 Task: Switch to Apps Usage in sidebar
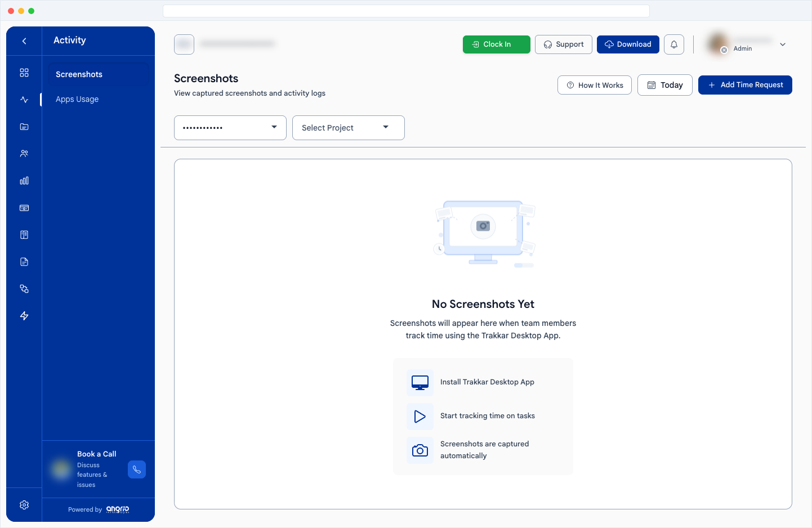(77, 99)
